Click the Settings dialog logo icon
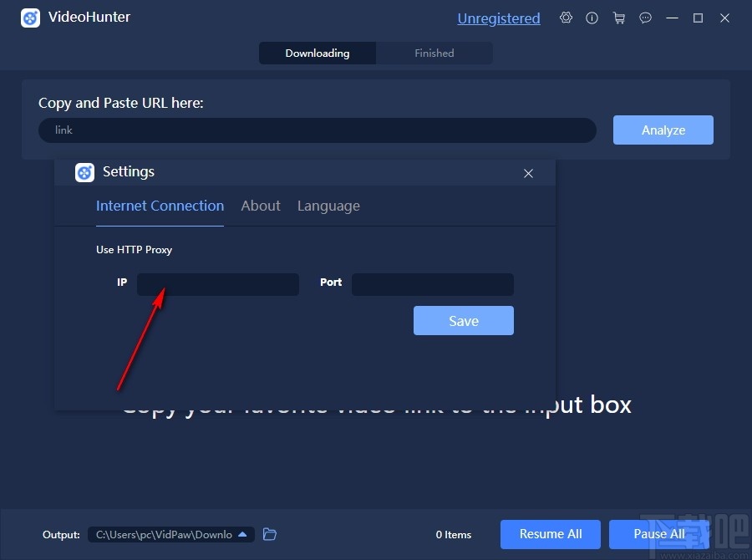This screenshot has height=560, width=752. tap(85, 172)
